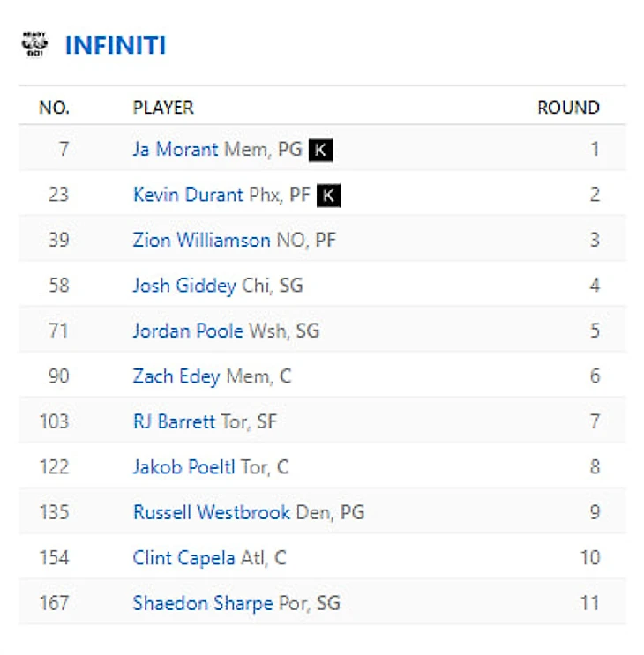644x655 pixels.
Task: Open the Jakob Poeltl player page
Action: click(x=184, y=467)
